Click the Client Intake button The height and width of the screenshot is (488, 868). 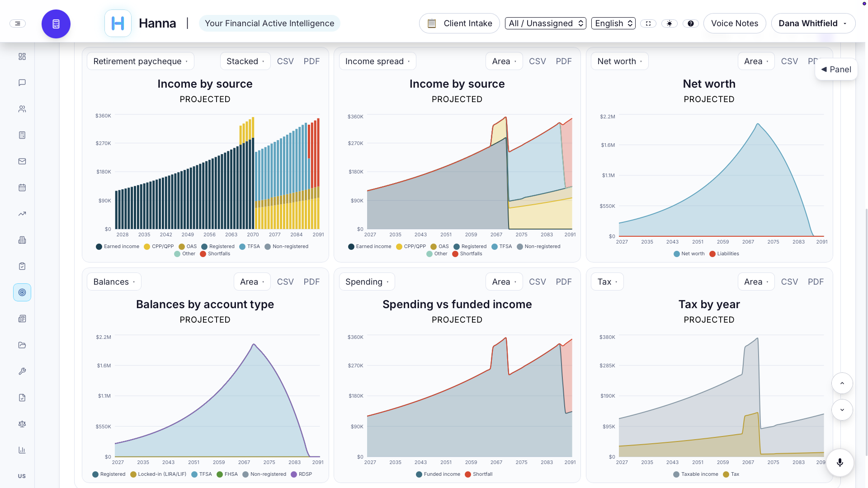pyautogui.click(x=459, y=23)
